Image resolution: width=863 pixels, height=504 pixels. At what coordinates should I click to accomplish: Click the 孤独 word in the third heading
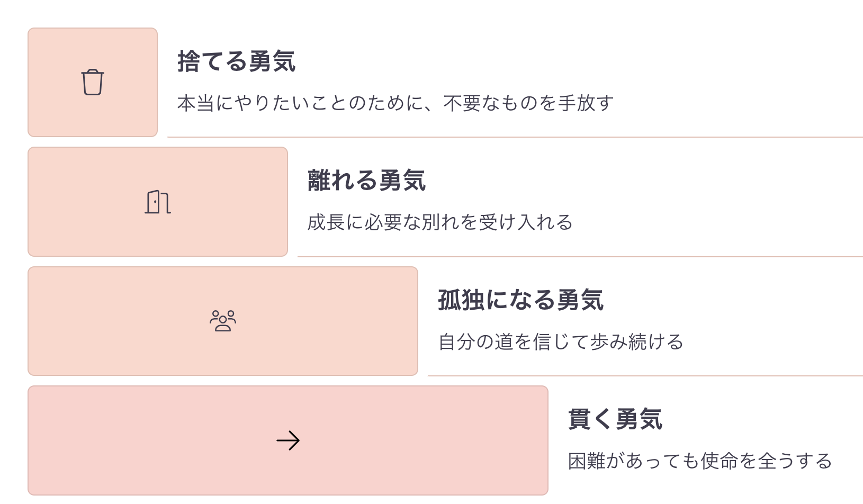461,300
